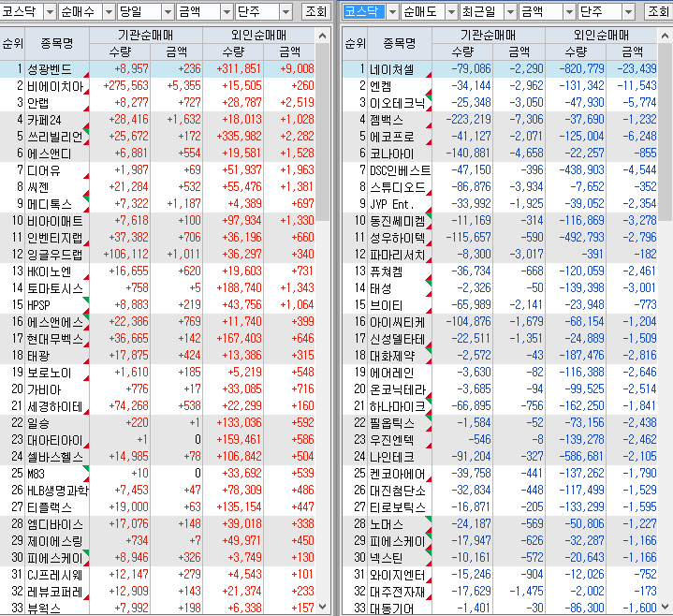Screen dimensions: 673x616
Task: Click 외인순매매 header in right table
Action: 601,36
